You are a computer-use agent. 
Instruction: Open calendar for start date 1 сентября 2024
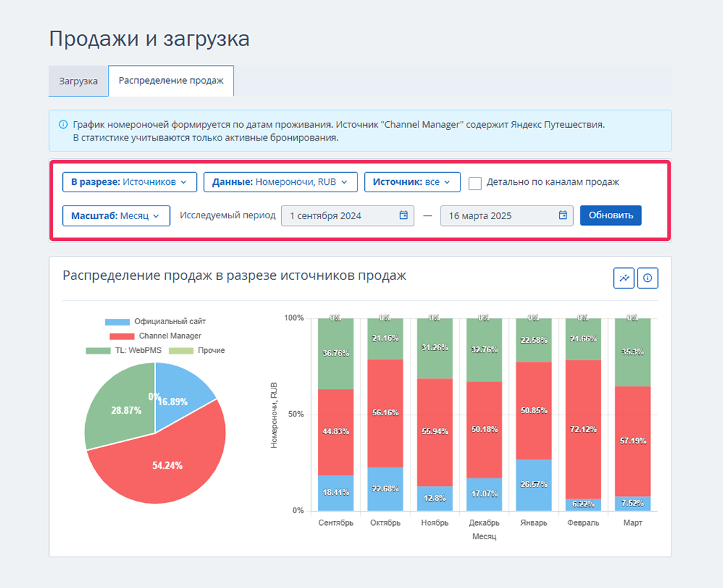[404, 215]
